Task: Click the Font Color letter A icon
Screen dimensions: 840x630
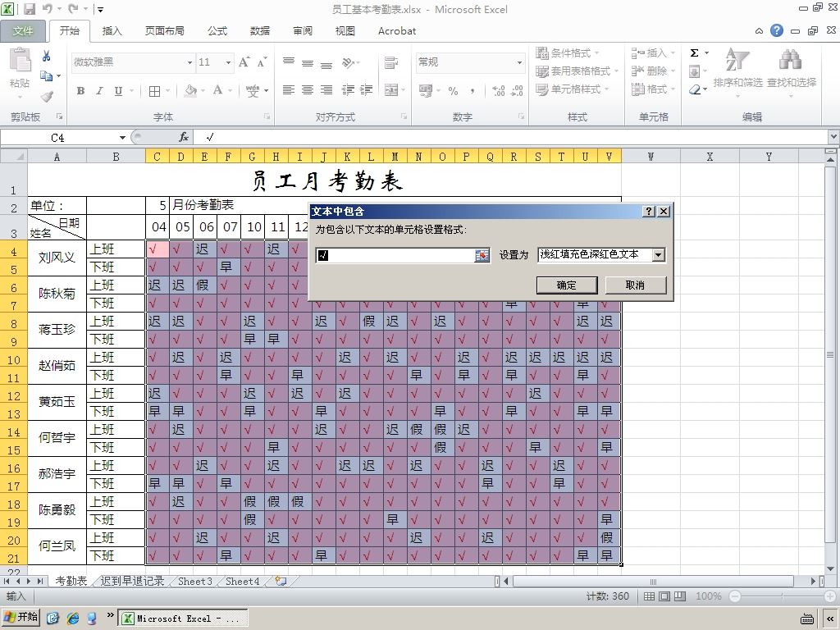Action: click(x=217, y=90)
